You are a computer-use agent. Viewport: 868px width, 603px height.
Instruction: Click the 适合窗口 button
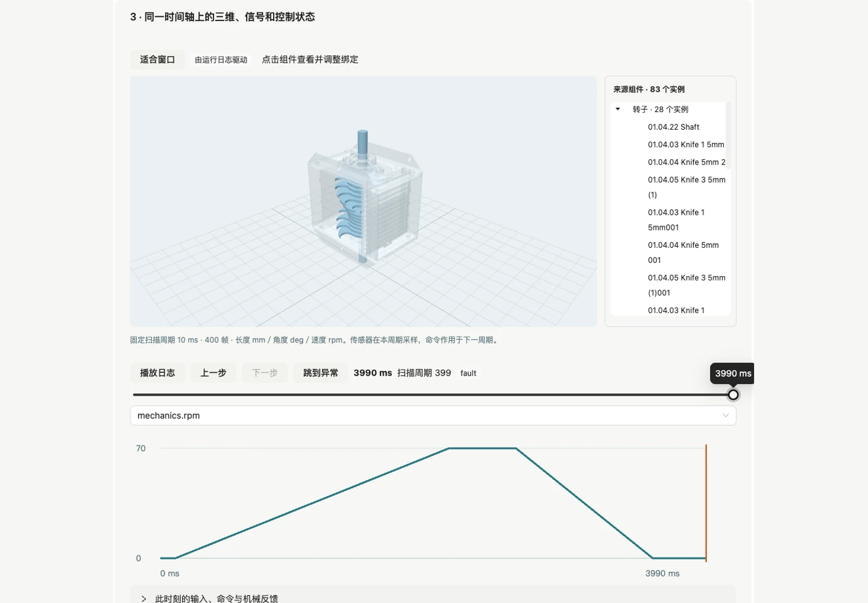157,60
